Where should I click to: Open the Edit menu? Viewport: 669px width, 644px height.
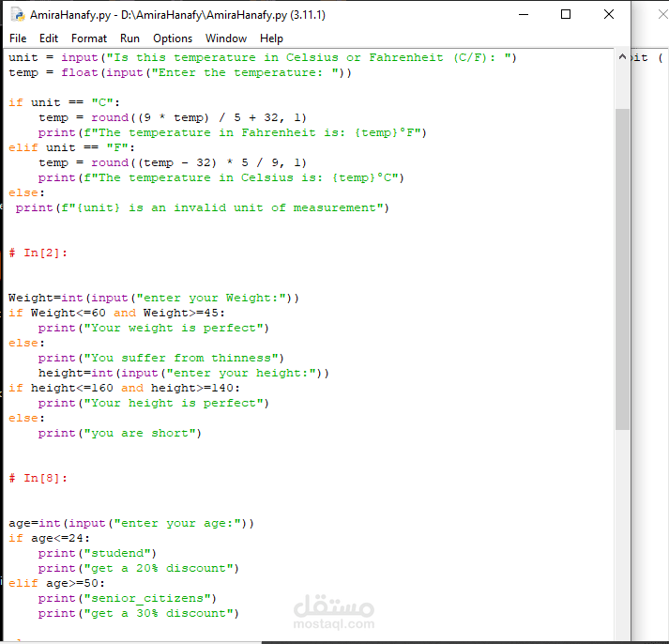coord(49,38)
